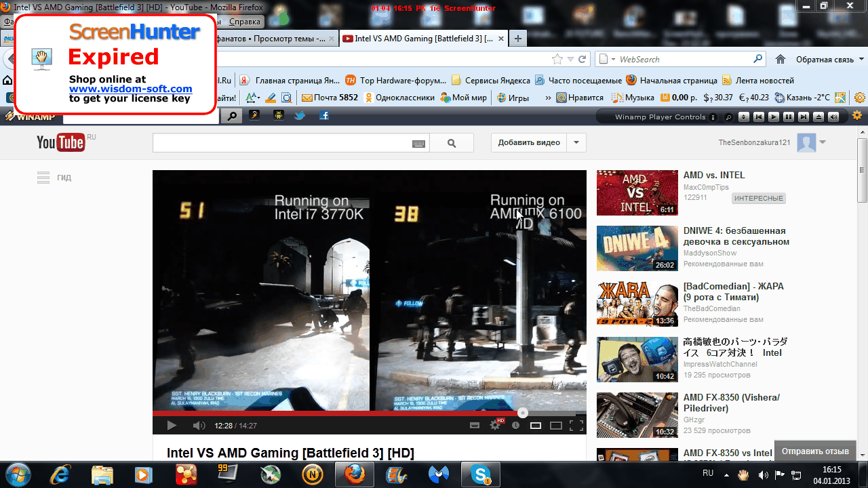Expand dropdown next to Добавить видео
Image resolution: width=868 pixels, height=488 pixels.
click(x=576, y=142)
